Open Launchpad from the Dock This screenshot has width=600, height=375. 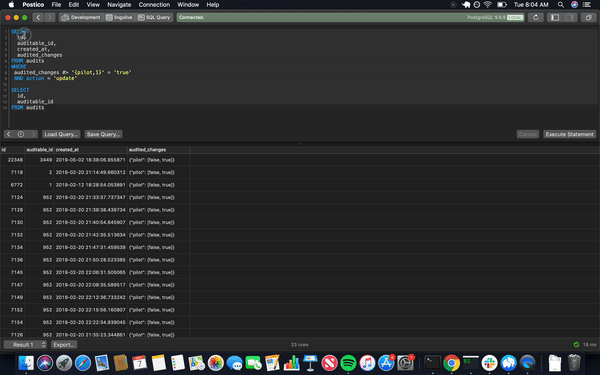[x=64, y=363]
